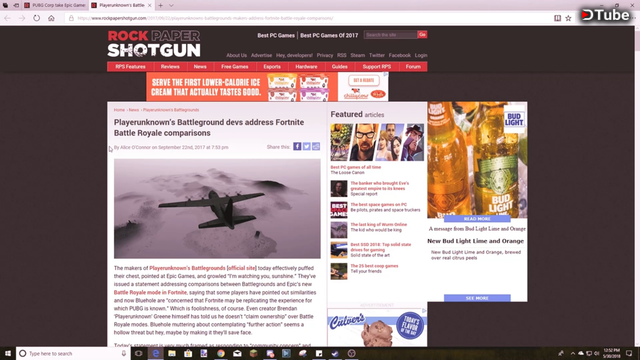640x360 pixels.
Task: Go back using the browser back arrow
Action: (7, 18)
